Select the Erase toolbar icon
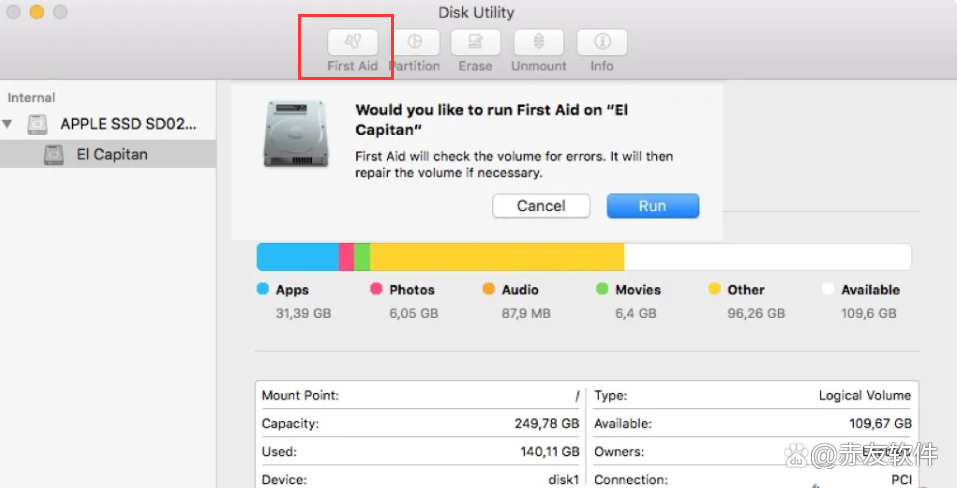957x488 pixels. [x=476, y=42]
